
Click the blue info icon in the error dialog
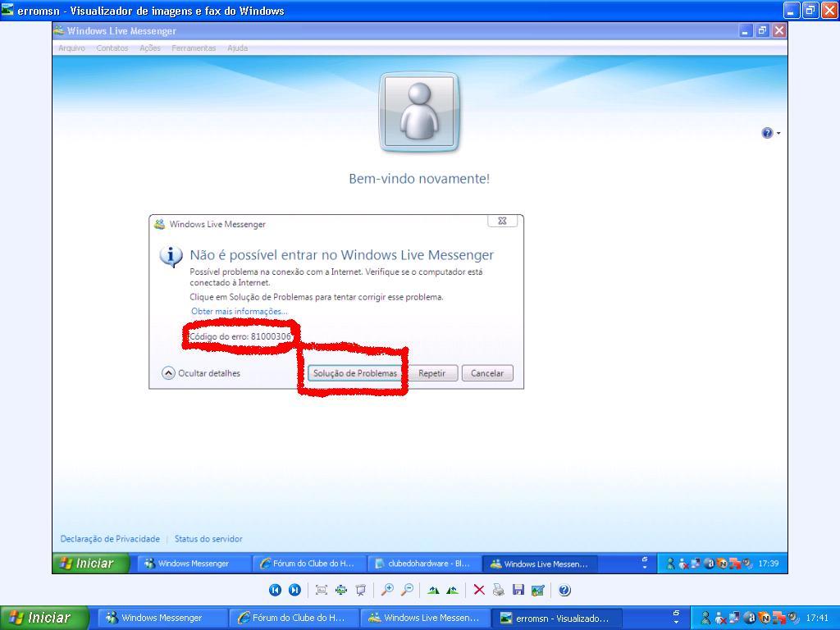coord(171,257)
